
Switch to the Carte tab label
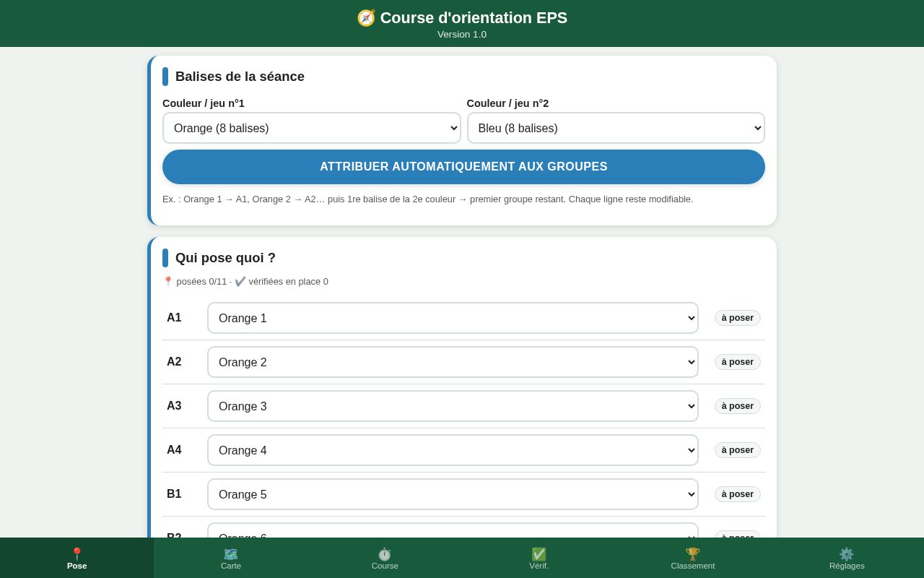click(231, 566)
